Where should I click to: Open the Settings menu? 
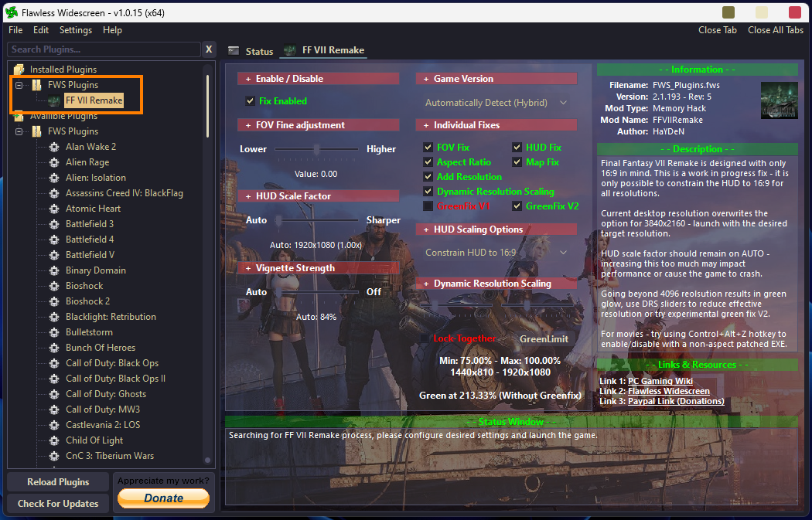tap(76, 30)
